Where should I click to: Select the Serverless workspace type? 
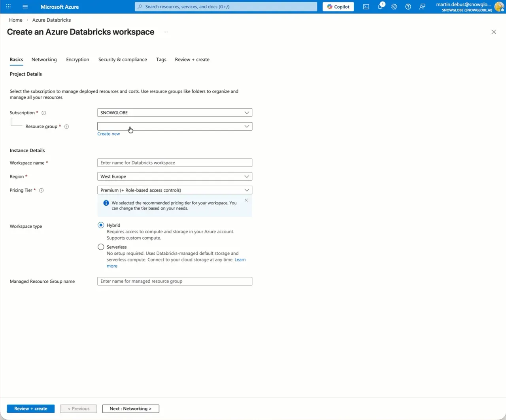pos(101,247)
